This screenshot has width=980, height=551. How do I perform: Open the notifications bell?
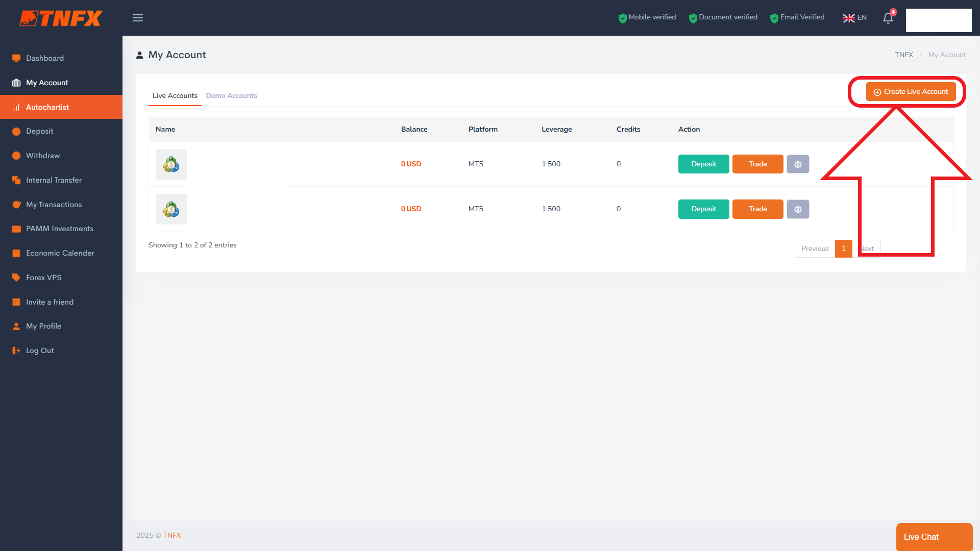pyautogui.click(x=888, y=18)
